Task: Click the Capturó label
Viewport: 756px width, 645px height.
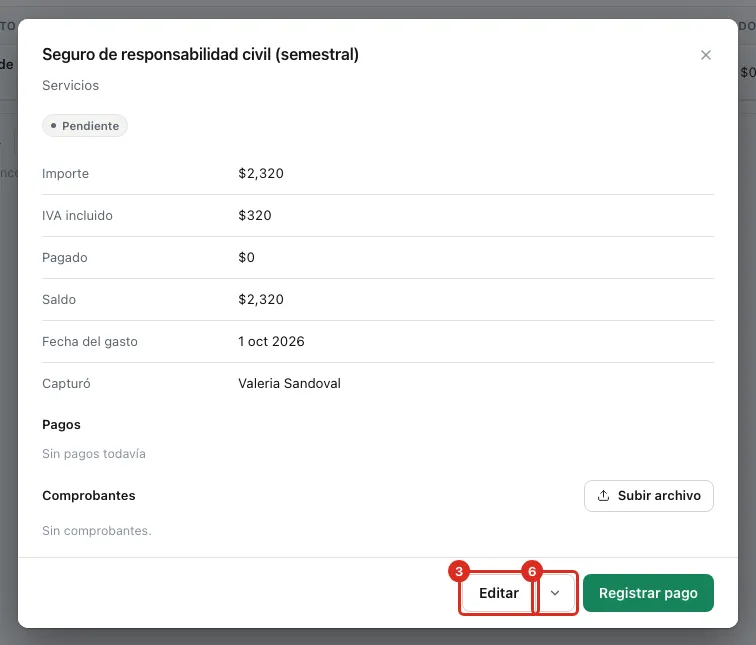Action: (66, 384)
